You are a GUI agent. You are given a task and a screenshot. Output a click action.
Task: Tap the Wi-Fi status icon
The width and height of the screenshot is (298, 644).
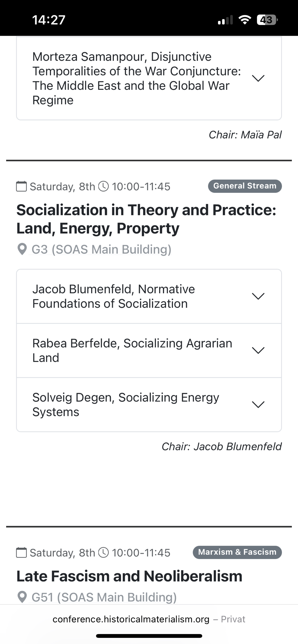pyautogui.click(x=245, y=20)
